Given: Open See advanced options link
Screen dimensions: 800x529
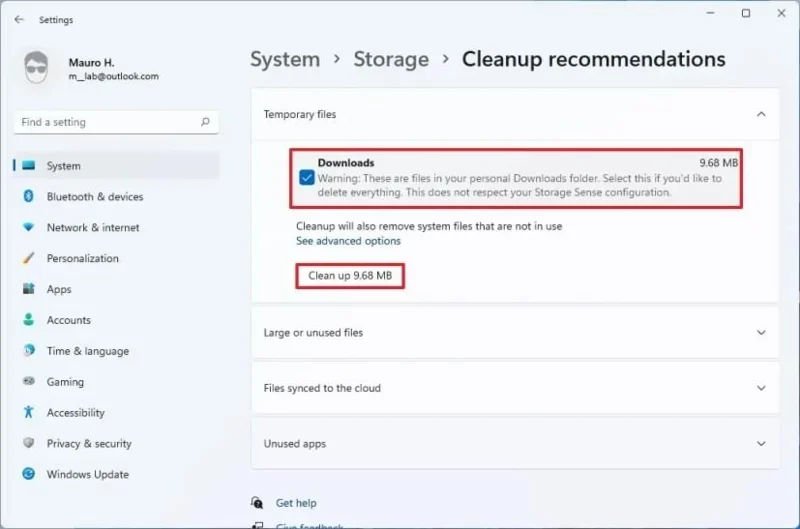Looking at the screenshot, I should pos(348,241).
